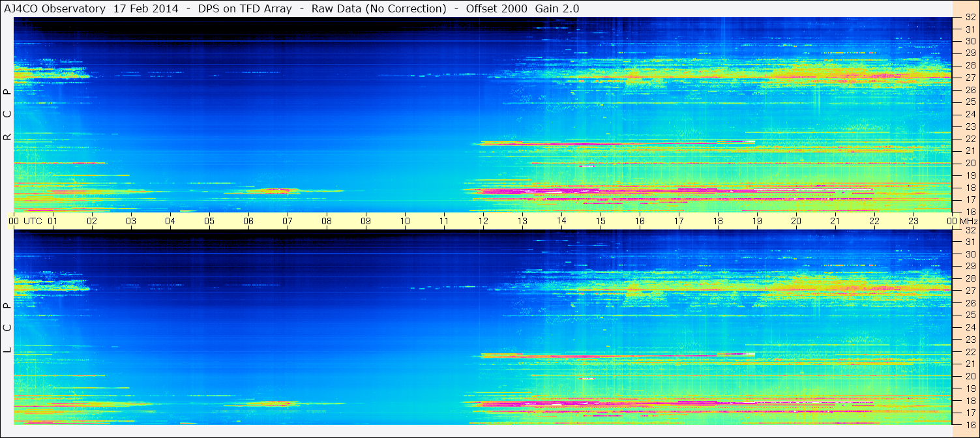
Task: Click the '00 MHz' end-of-day axis label
Action: point(962,221)
